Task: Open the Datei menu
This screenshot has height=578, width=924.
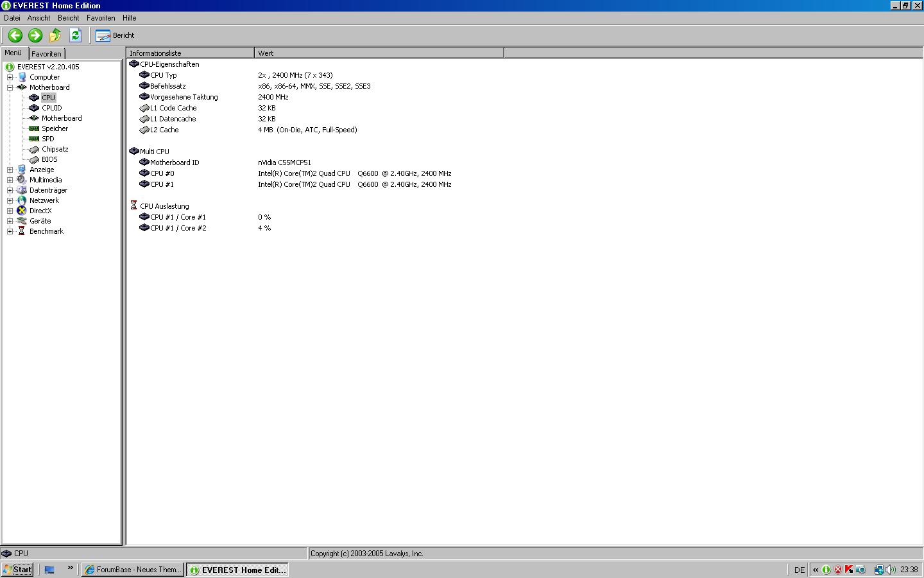Action: pyautogui.click(x=12, y=18)
